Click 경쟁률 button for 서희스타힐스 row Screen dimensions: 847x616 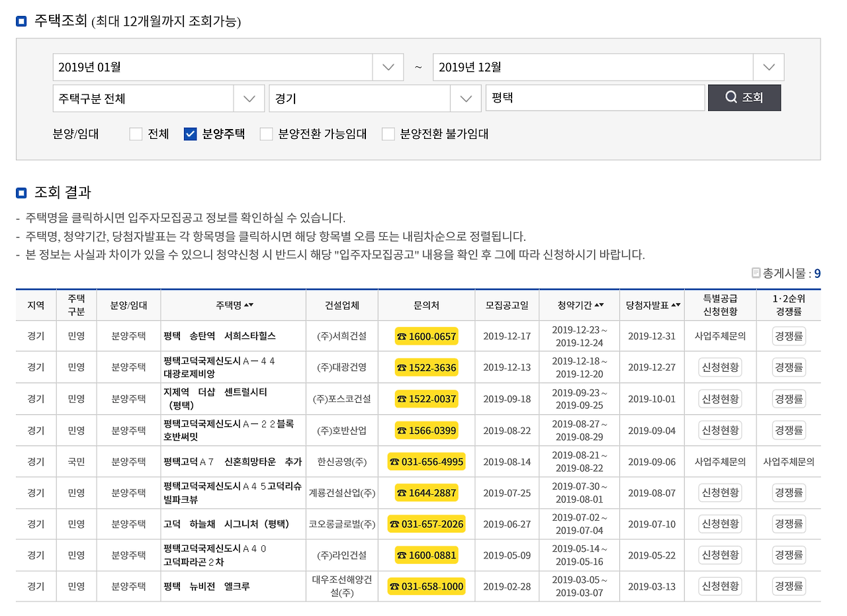pyautogui.click(x=789, y=336)
